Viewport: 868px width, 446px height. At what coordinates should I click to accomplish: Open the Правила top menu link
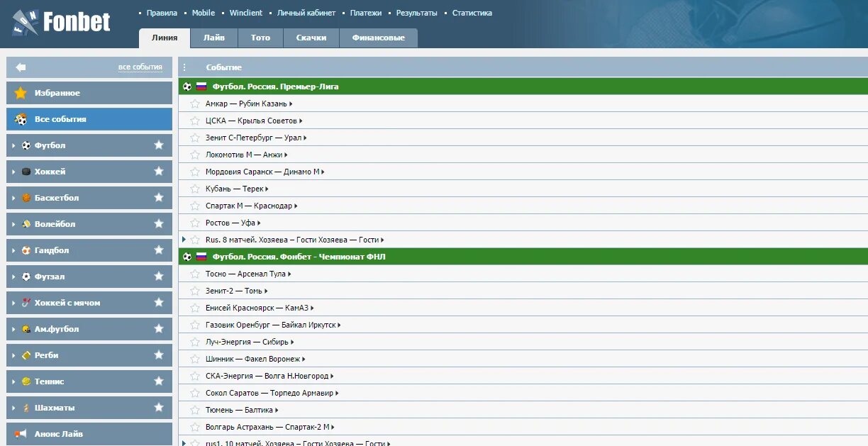(x=162, y=13)
